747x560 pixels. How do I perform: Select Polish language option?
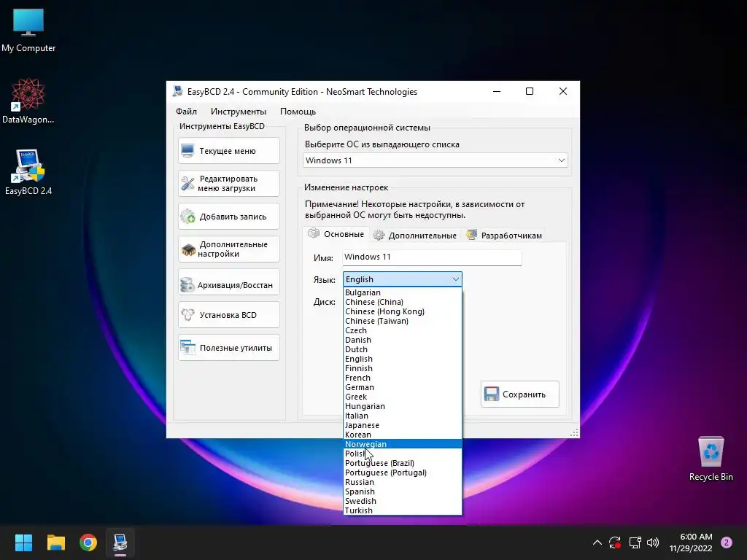403,454
